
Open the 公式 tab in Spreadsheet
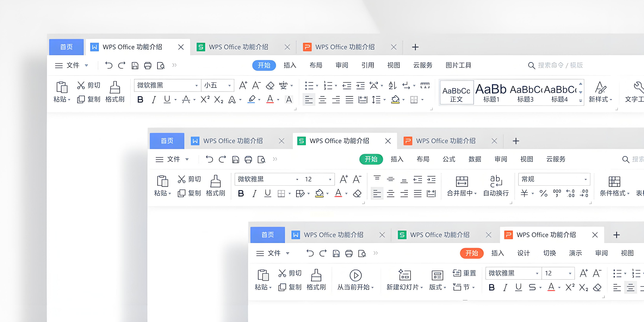(x=449, y=159)
